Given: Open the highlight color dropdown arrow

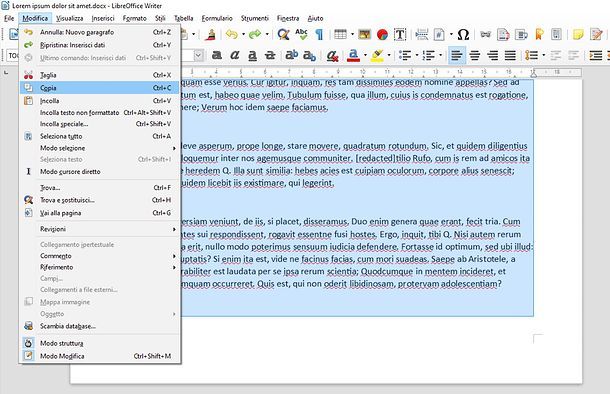Looking at the screenshot, I should tap(389, 56).
